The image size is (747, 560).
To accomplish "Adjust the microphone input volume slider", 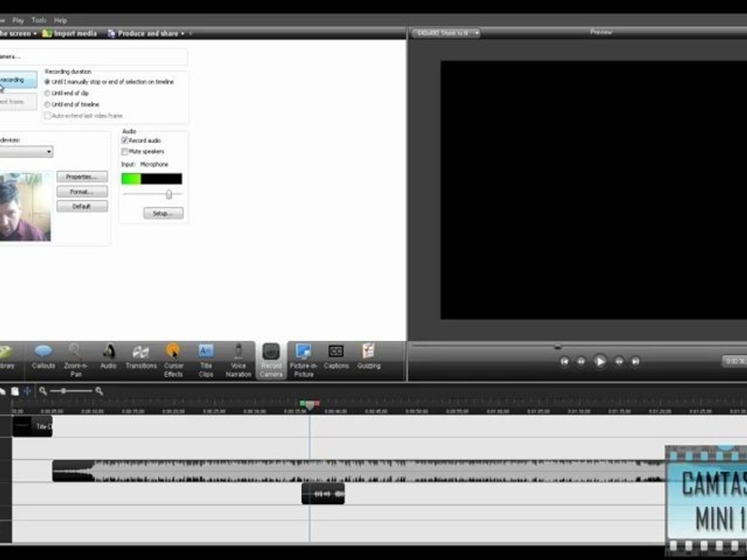I will tap(169, 194).
